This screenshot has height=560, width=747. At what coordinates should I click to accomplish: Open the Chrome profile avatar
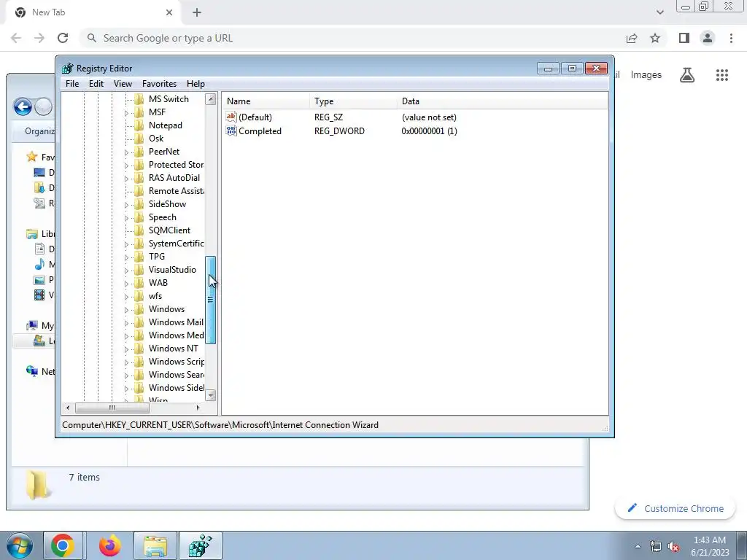point(708,38)
